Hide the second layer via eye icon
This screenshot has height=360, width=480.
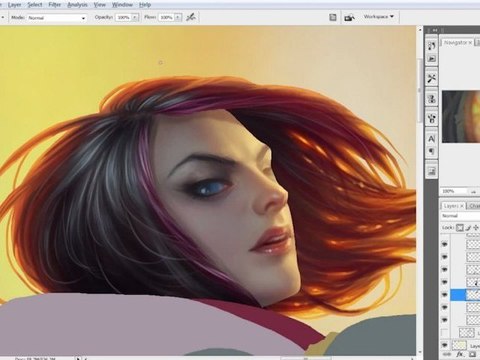tap(445, 257)
